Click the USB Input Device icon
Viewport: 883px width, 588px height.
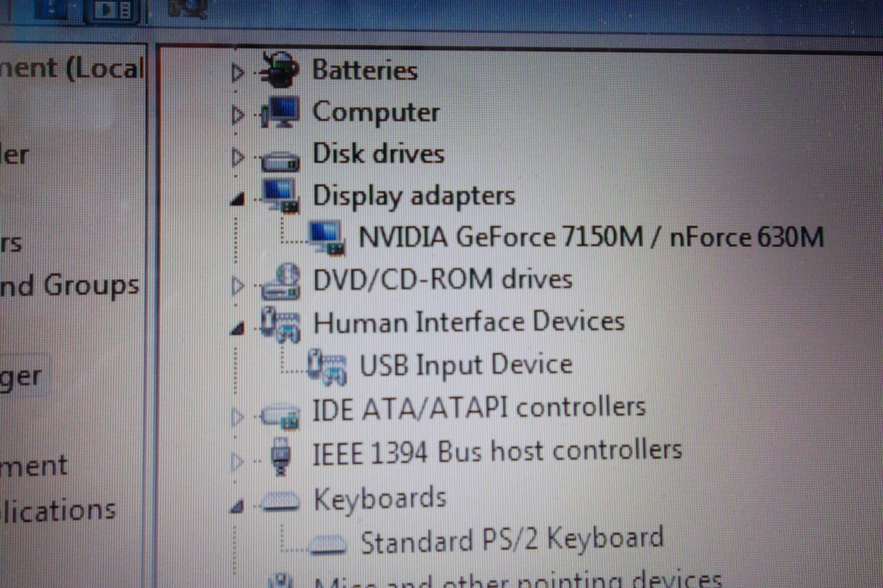[327, 367]
